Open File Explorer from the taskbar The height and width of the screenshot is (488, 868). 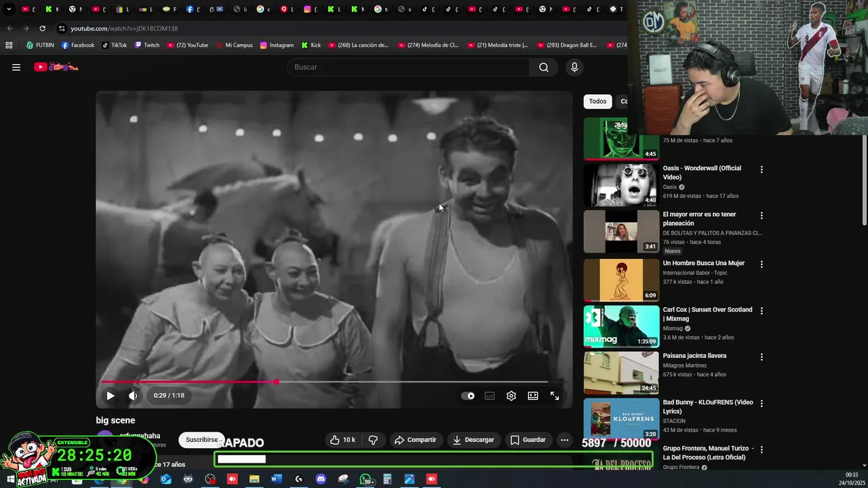pos(254,479)
